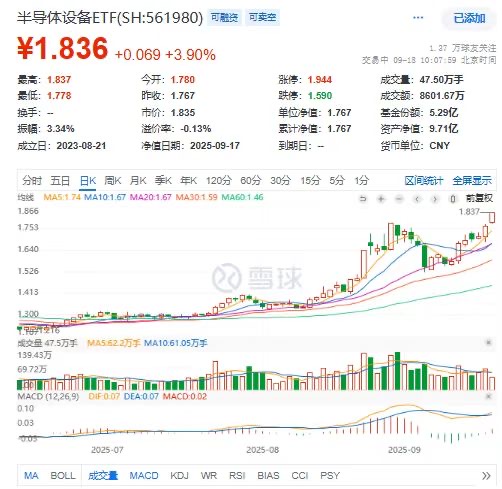Toggle the MA indicator
Image resolution: width=502 pixels, height=489 pixels.
[31, 475]
